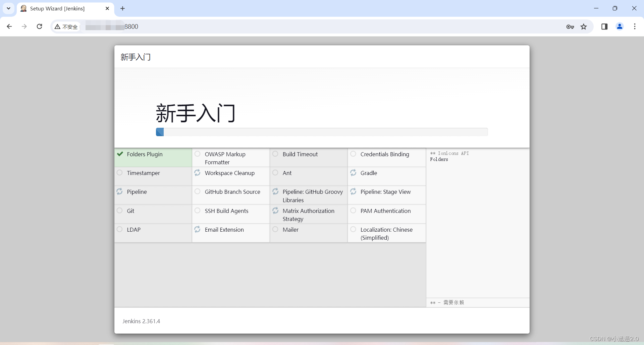Viewport: 644px width, 345px height.
Task: Click the pending circle beside Timestamper
Action: click(x=119, y=173)
